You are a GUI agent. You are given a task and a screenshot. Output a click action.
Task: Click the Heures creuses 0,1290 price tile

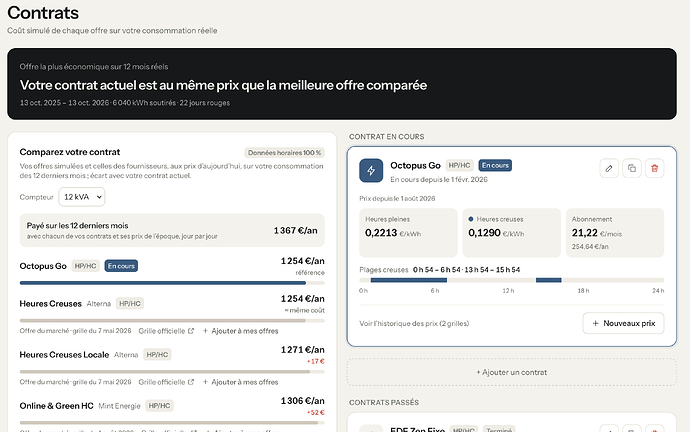pos(512,233)
